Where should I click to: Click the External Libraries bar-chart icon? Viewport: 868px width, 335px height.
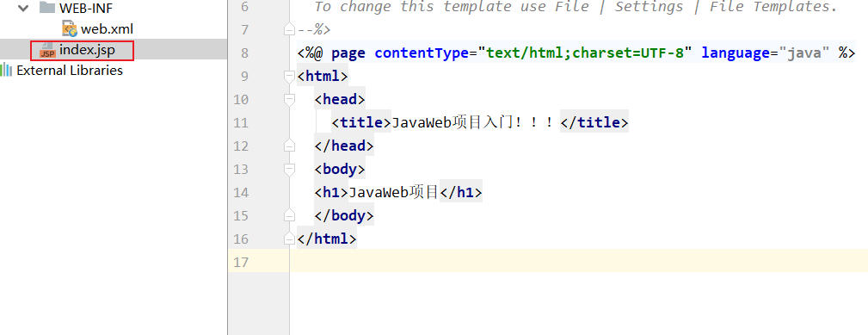[x=6, y=71]
